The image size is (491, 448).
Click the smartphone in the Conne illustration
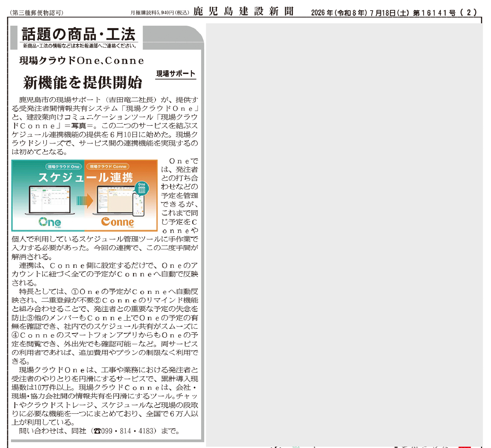138,204
